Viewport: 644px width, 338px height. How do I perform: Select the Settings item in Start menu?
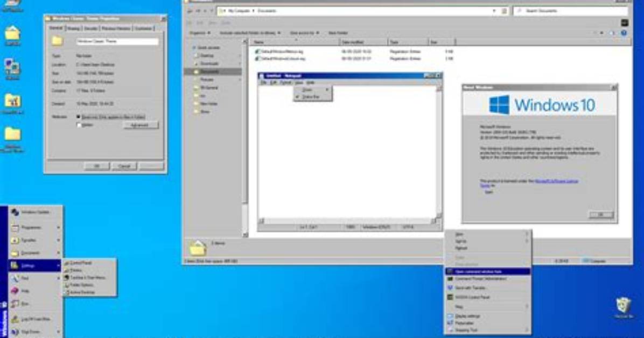35,265
